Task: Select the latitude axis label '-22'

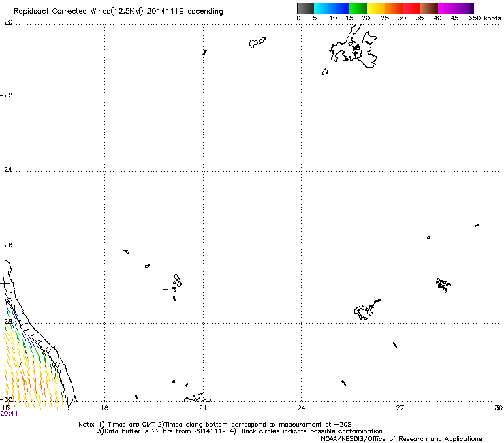Action: (6, 95)
